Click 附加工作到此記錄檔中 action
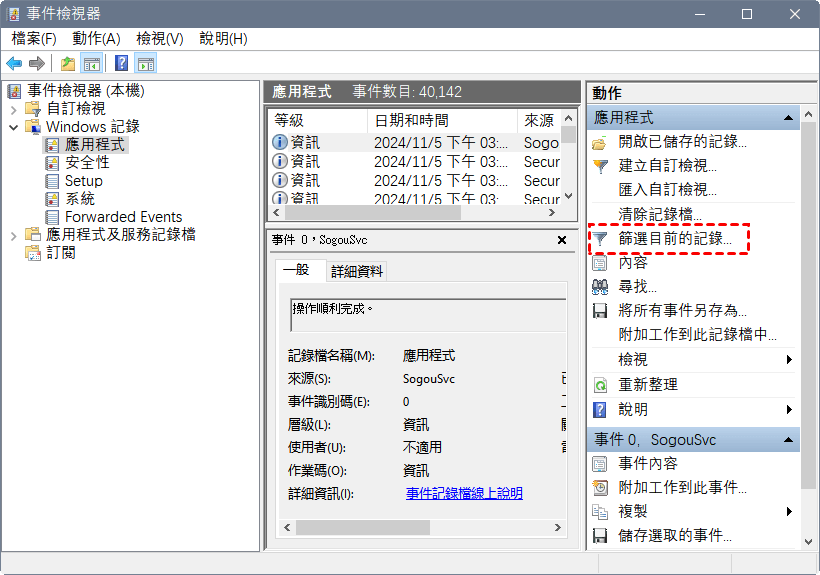This screenshot has height=575, width=820. (697, 335)
